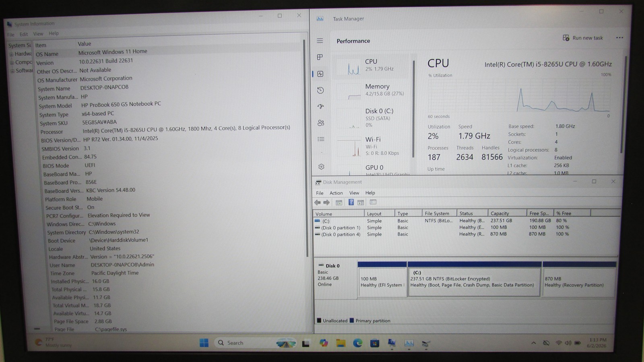The image size is (644, 362).
Task: Select OS Name row in System Information
Action: pyautogui.click(x=168, y=53)
